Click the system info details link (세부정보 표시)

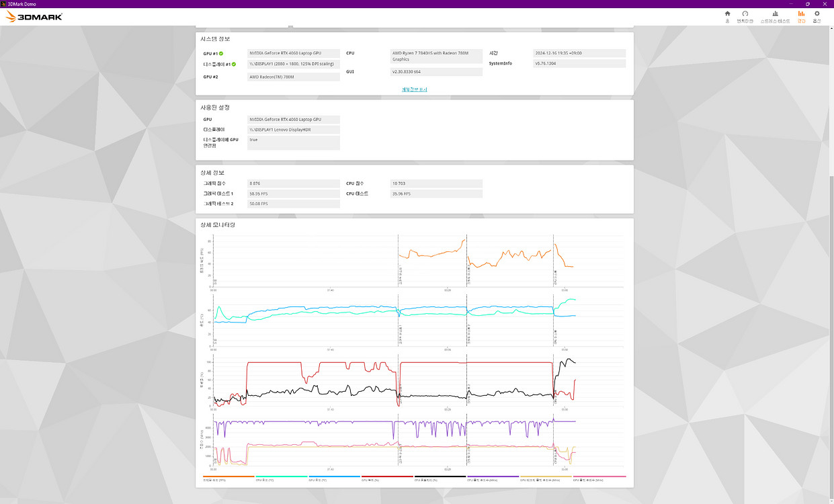[x=414, y=89]
